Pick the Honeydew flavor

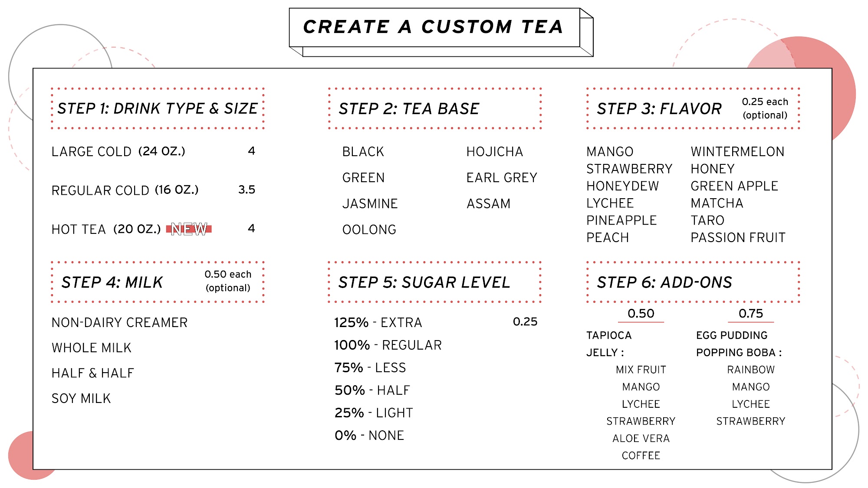coord(622,186)
